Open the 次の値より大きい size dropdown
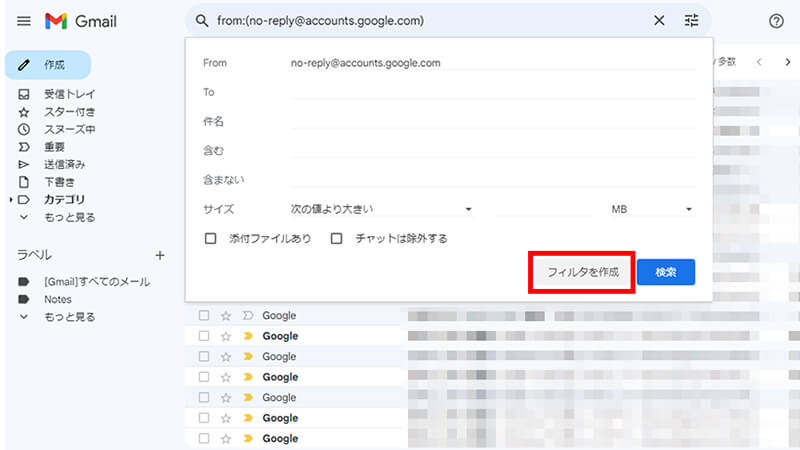This screenshot has height=450, width=800. (x=380, y=209)
